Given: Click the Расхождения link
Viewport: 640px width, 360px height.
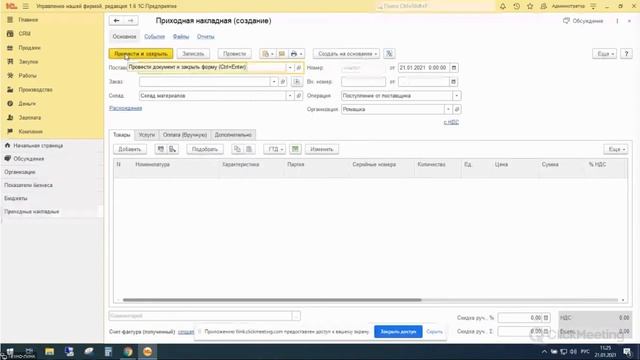Looking at the screenshot, I should 126,108.
